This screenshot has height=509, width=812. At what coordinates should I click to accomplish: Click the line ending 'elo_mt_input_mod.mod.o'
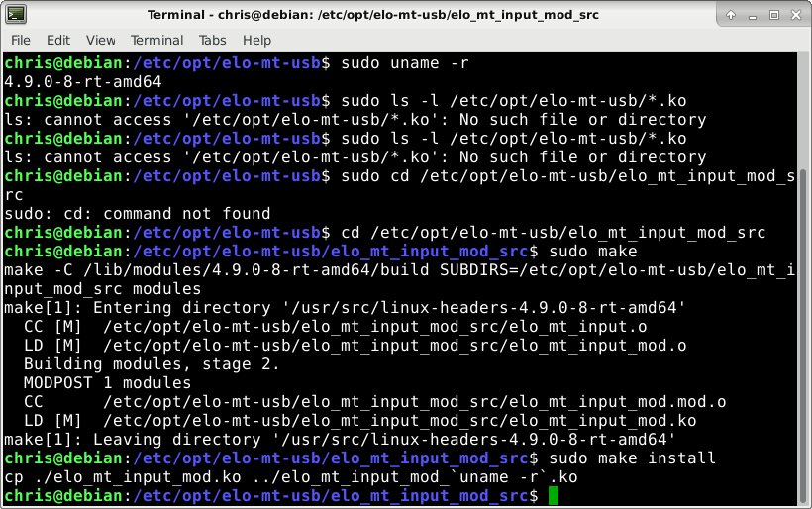(x=375, y=402)
